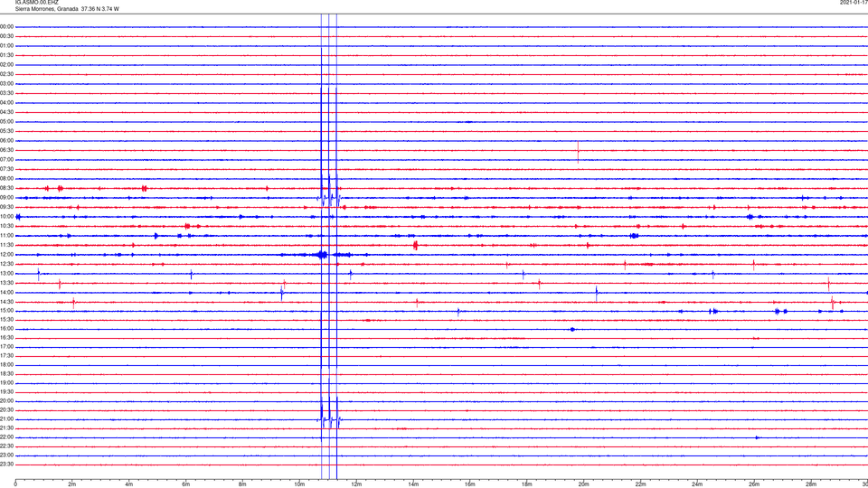Choose the 23:30 time label
The width and height of the screenshot is (868, 488).
[6, 465]
